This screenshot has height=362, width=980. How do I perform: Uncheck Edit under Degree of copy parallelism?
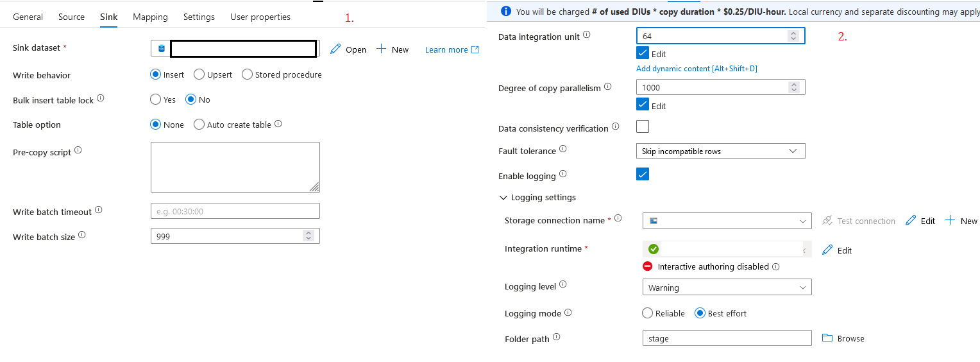(x=643, y=104)
